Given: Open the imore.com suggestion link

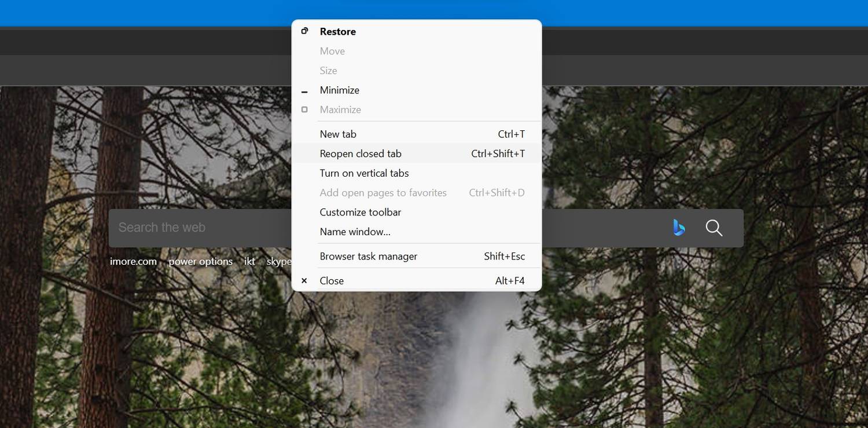Looking at the screenshot, I should 133,261.
